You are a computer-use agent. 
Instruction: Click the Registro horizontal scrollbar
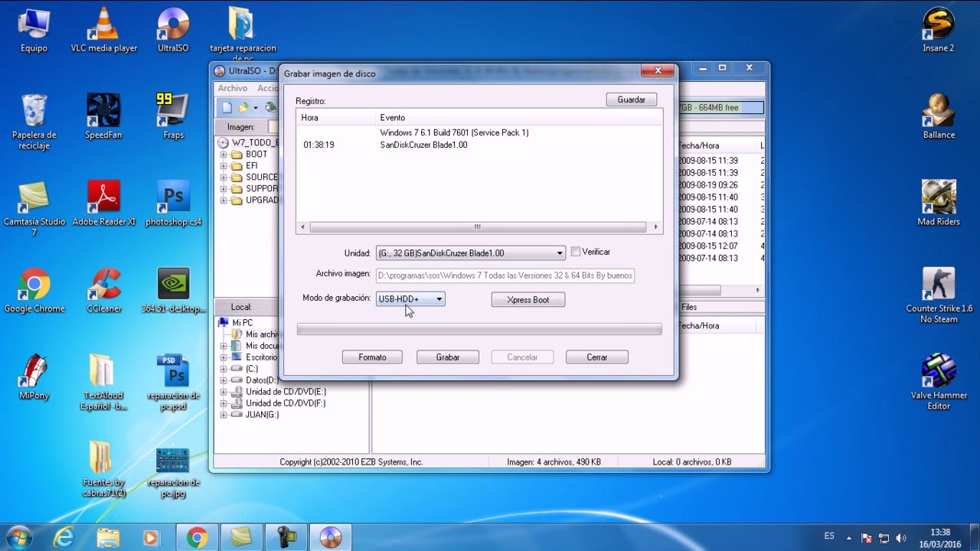(479, 227)
